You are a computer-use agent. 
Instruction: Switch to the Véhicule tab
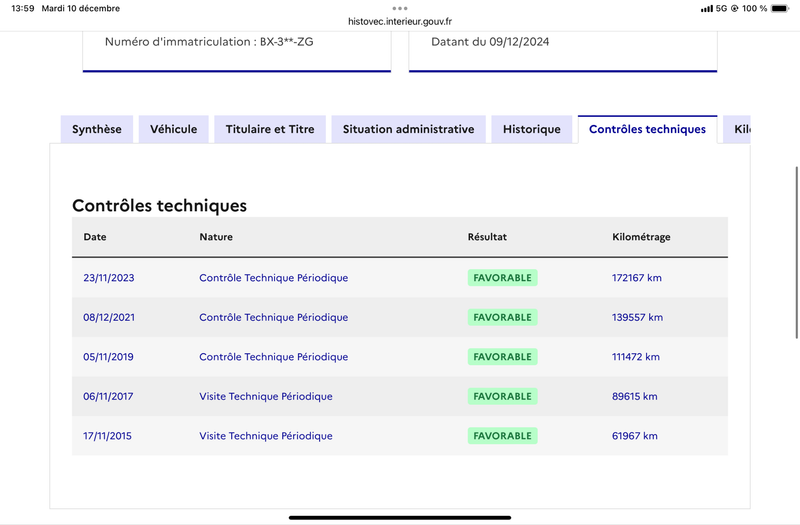pos(173,129)
